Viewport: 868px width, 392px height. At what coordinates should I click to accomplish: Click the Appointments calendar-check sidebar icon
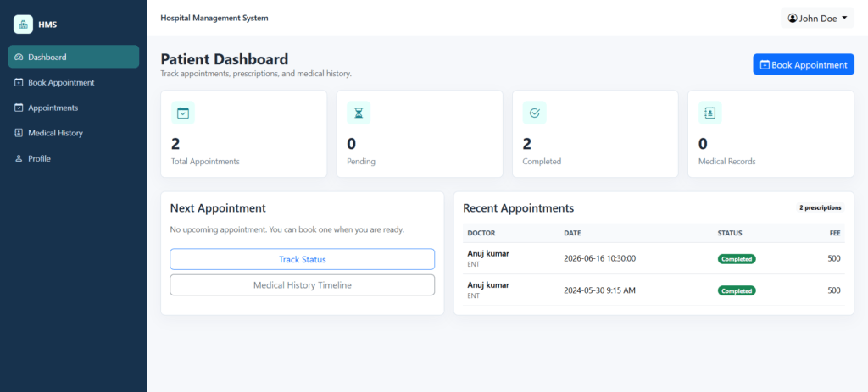(19, 108)
